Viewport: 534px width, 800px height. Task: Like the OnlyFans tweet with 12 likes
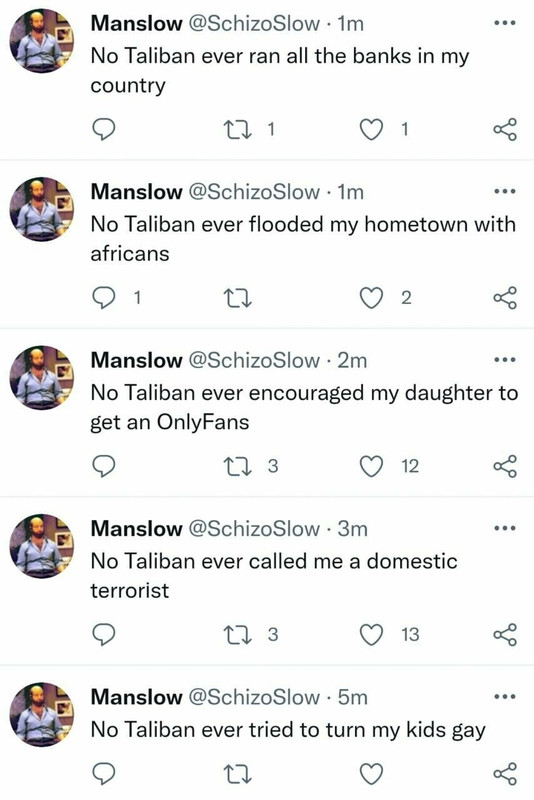(371, 466)
